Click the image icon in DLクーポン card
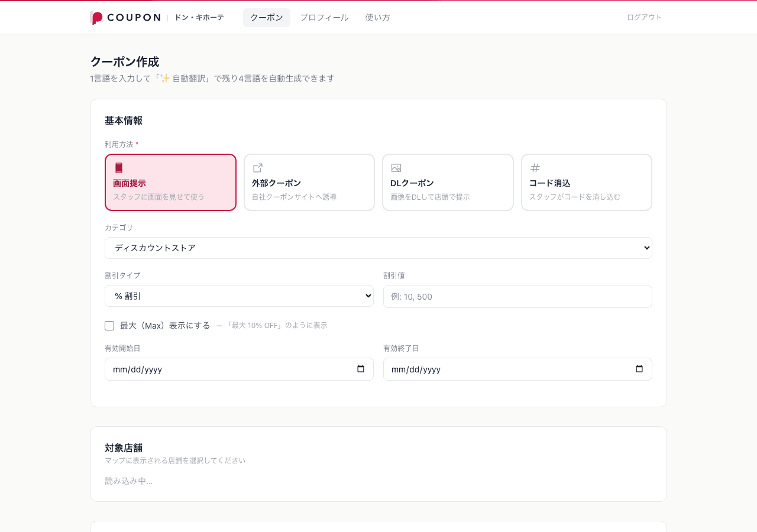 click(396, 168)
